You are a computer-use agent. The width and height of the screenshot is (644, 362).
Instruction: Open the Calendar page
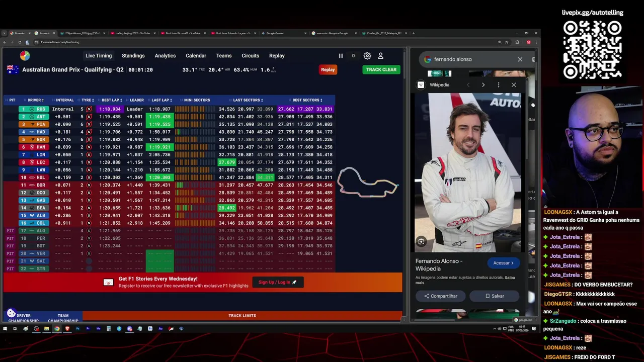pos(196,56)
